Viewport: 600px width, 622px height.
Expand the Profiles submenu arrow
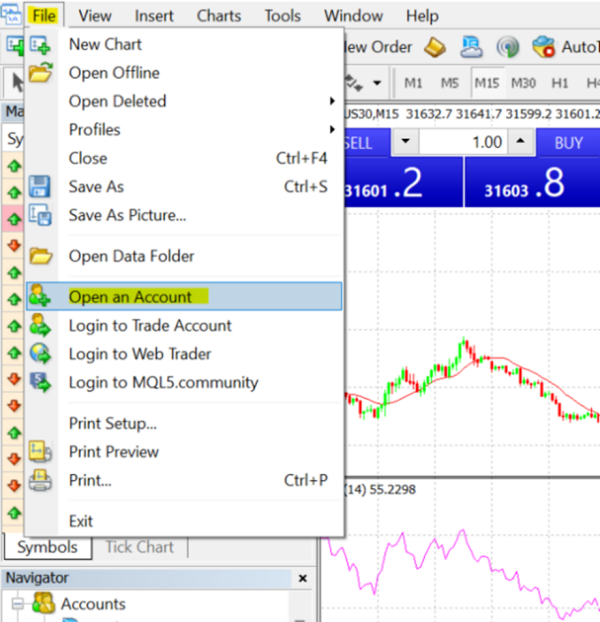332,130
